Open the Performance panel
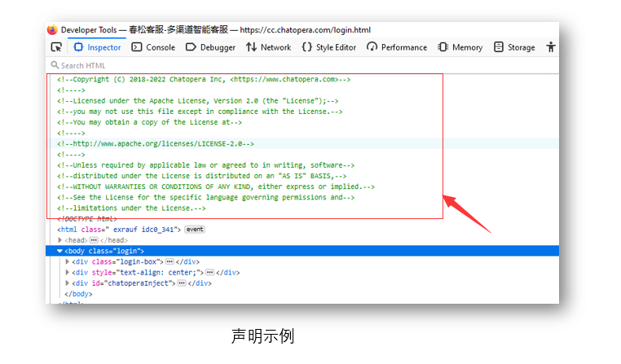This screenshot has height=364, width=621. pos(397,47)
